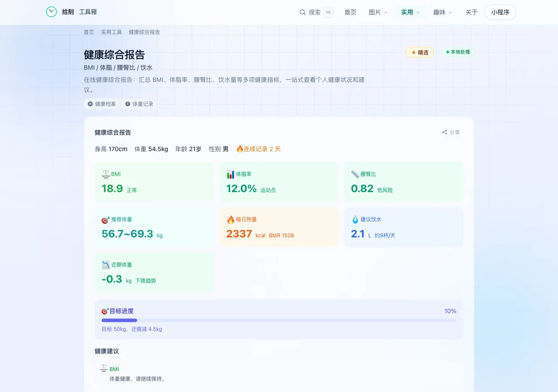558x392 pixels.
Task: Click the bar chart icon on 体脂率 card
Action: pyautogui.click(x=231, y=174)
